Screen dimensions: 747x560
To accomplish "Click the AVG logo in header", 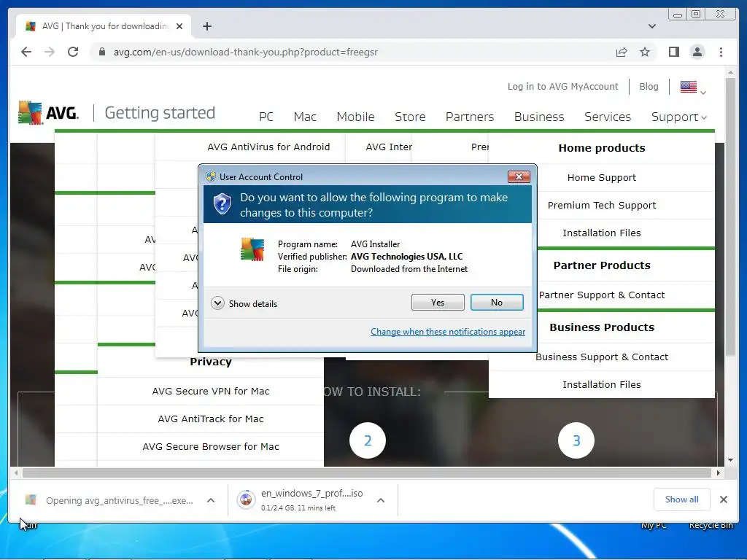I will click(49, 113).
